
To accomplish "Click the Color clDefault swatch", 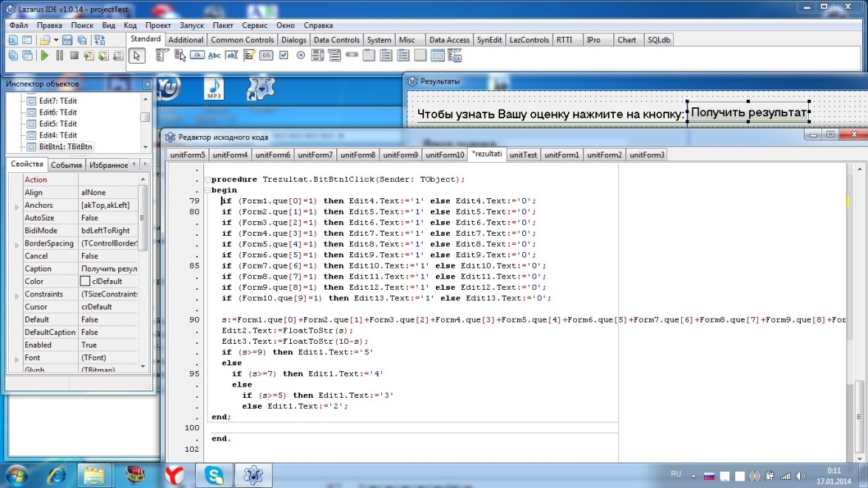I will (x=85, y=282).
